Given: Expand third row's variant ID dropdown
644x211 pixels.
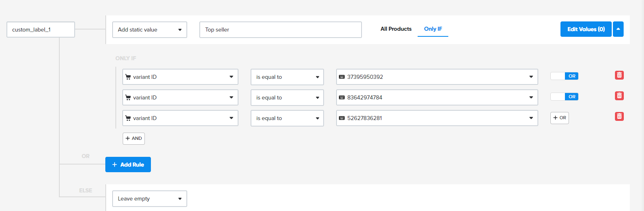Looking at the screenshot, I should pyautogui.click(x=180, y=118).
